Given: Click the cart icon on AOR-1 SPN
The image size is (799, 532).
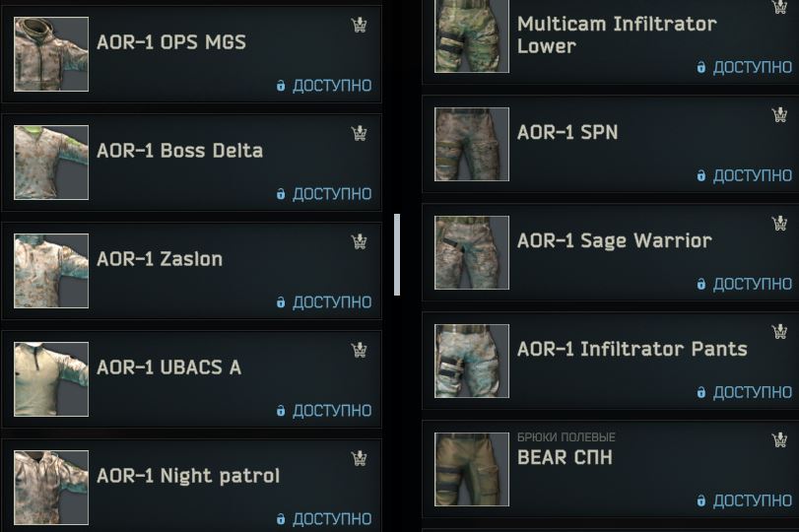Looking at the screenshot, I should (779, 115).
